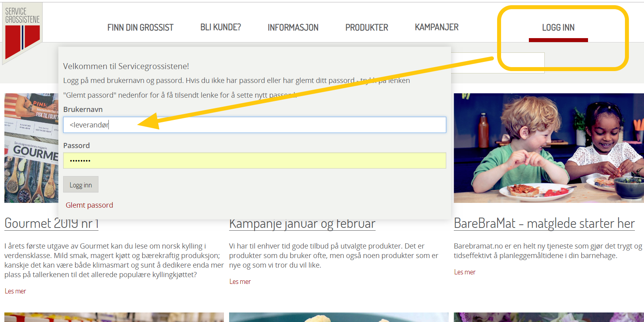Click the Logg inn tab
Screen dimensions: 644x322
558,28
